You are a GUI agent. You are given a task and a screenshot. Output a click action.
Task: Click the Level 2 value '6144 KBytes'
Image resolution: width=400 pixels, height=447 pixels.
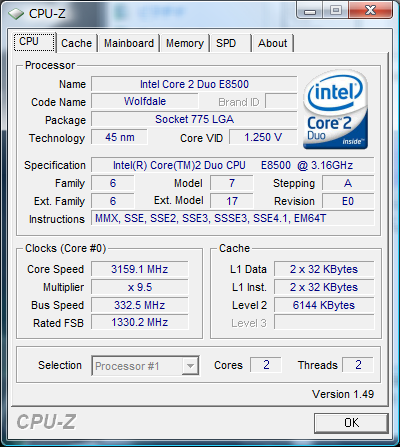[324, 305]
